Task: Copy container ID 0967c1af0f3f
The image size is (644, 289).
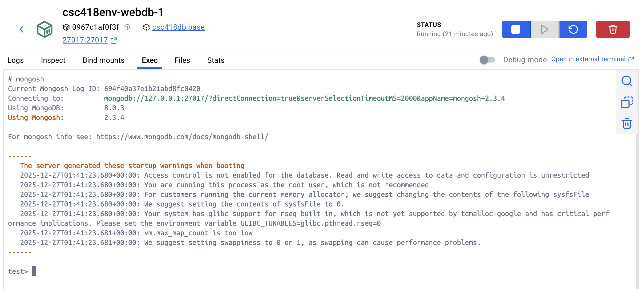Action: point(127,27)
